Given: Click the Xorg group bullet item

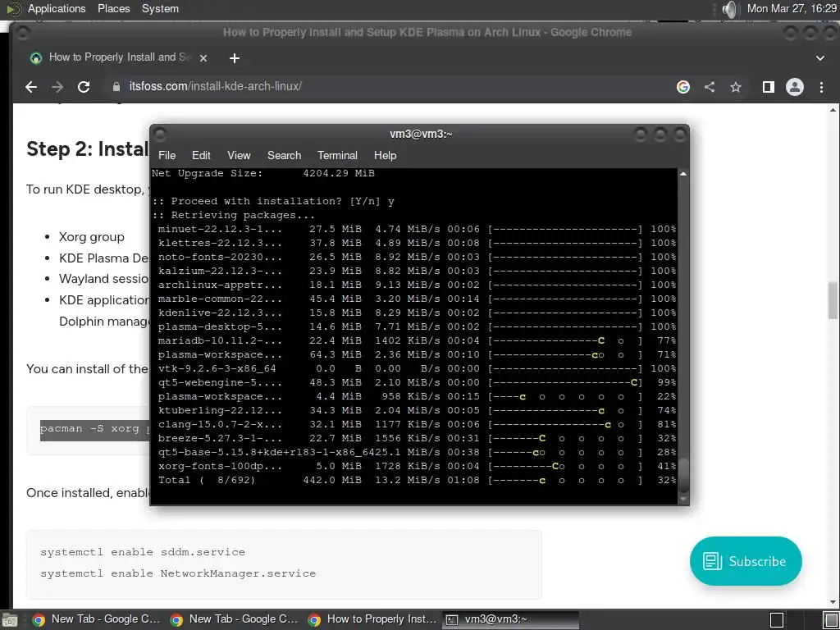Looking at the screenshot, I should pos(92,237).
